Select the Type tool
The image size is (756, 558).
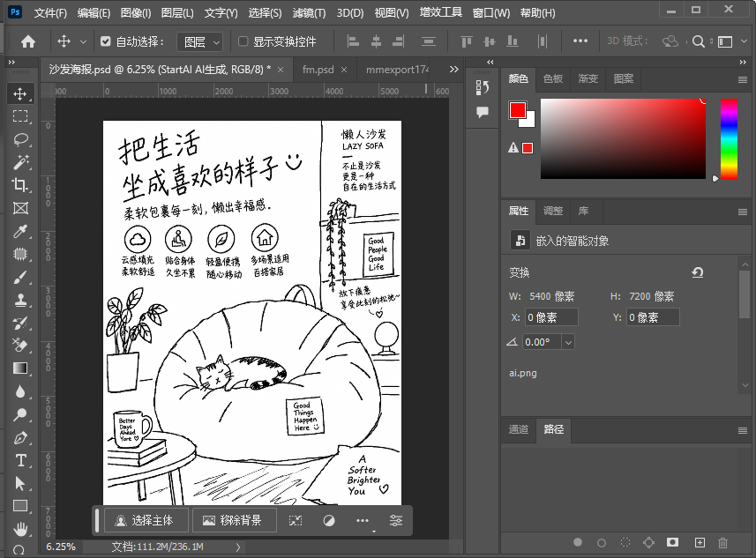coord(20,460)
